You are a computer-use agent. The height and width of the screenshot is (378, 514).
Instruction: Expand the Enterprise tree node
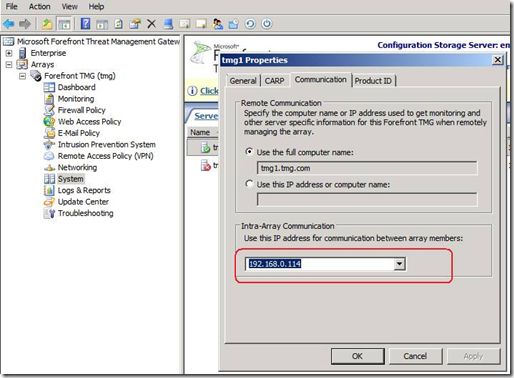pyautogui.click(x=9, y=53)
